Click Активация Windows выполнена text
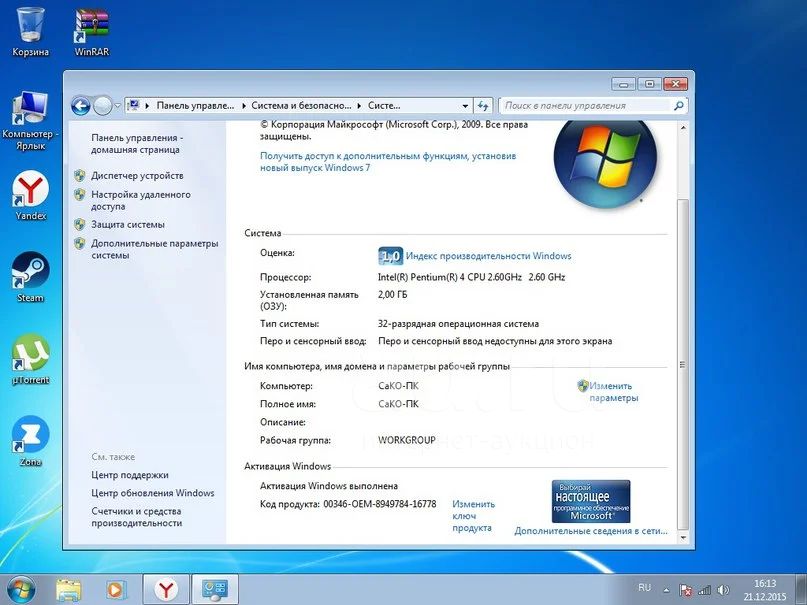Screen dimensions: 807x605 329,486
